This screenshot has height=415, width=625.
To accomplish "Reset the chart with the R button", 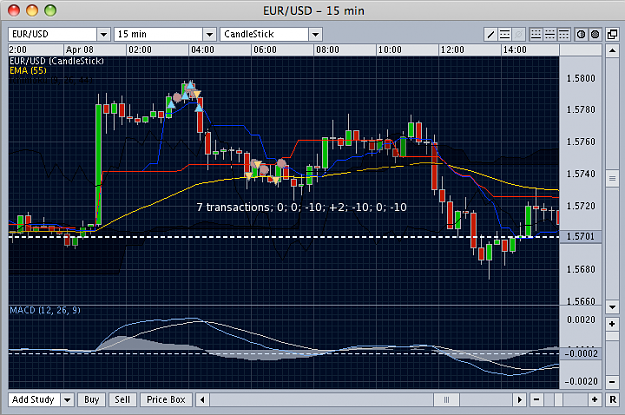I will pyautogui.click(x=613, y=399).
